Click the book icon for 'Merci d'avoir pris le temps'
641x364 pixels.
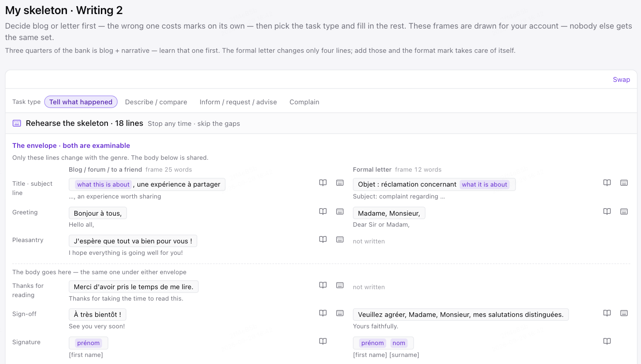click(323, 285)
